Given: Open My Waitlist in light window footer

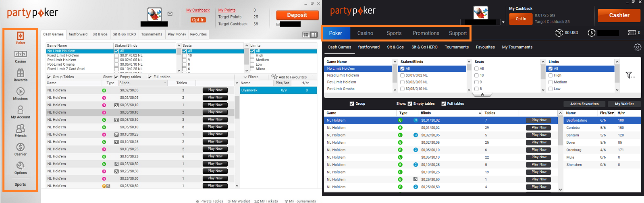Looking at the screenshot, I should [x=239, y=201].
